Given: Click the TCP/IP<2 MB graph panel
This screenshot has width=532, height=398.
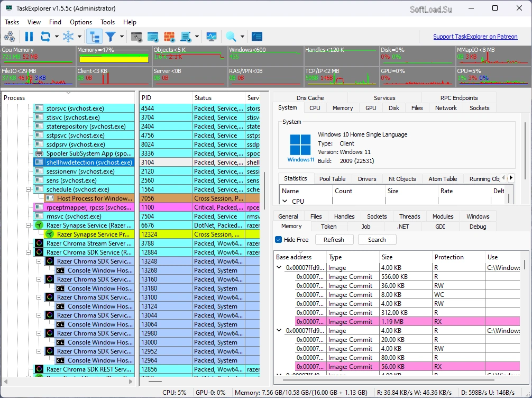Looking at the screenshot, I should [x=342, y=77].
